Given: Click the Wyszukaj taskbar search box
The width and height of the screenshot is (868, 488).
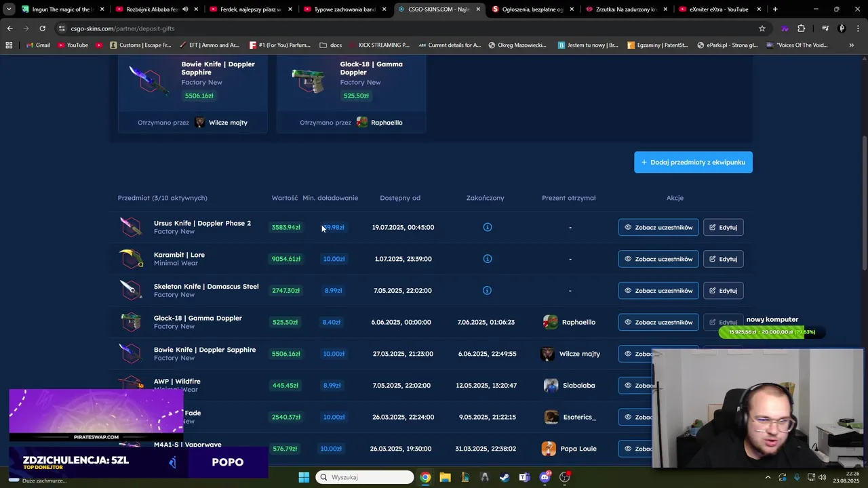Looking at the screenshot, I should (x=365, y=477).
